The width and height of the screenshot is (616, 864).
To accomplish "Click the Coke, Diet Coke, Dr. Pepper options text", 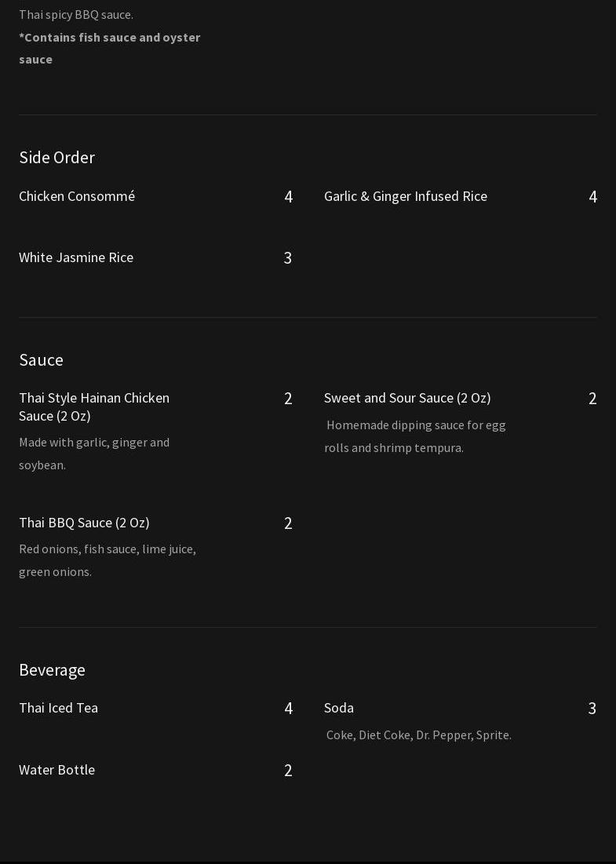I will pyautogui.click(x=418, y=735).
